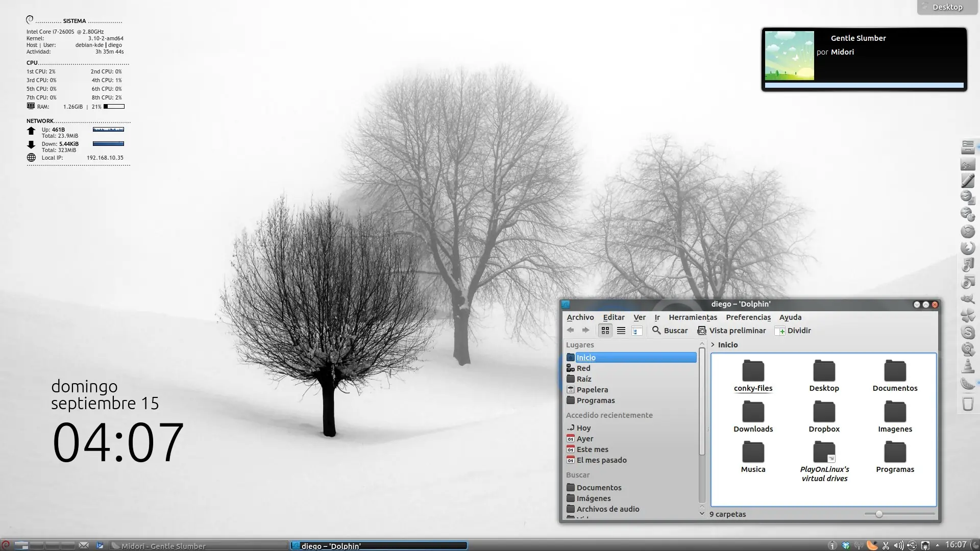
Task: Open the Preferencias menu
Action: [748, 317]
